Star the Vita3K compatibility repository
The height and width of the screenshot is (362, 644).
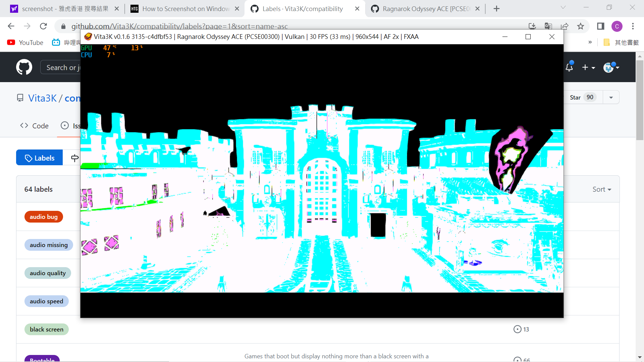coord(576,97)
